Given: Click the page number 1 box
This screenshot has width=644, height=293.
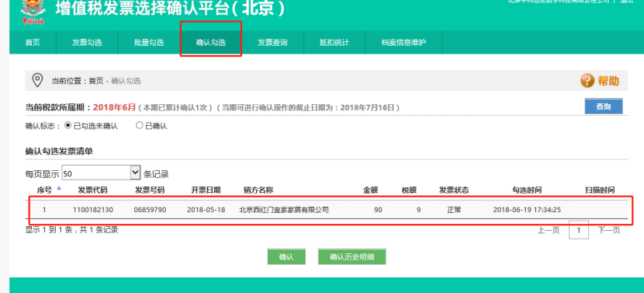Looking at the screenshot, I should click(x=579, y=230).
